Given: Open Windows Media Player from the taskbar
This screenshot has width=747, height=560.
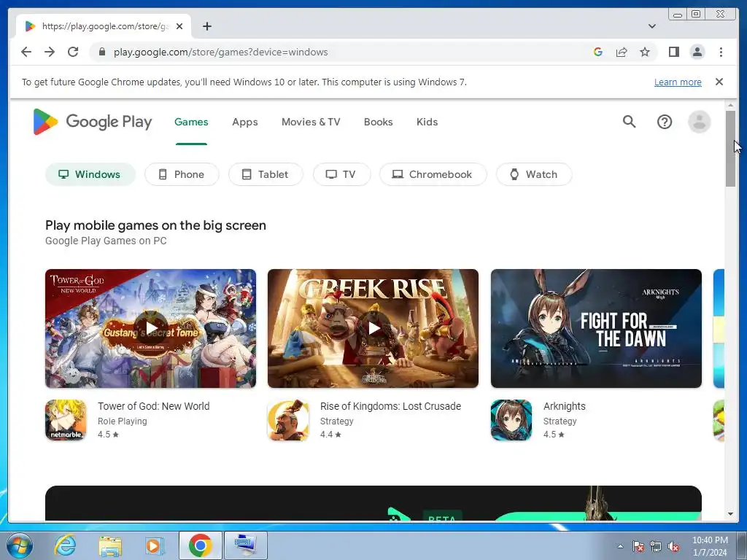Looking at the screenshot, I should (154, 545).
